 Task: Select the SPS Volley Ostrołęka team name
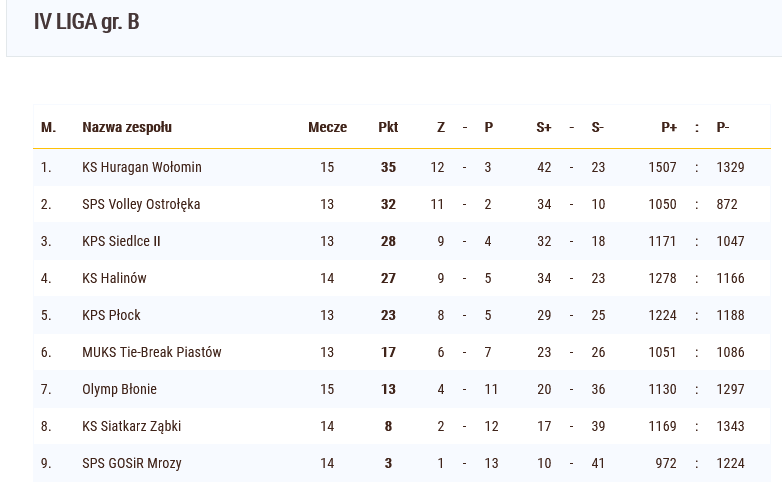click(141, 204)
